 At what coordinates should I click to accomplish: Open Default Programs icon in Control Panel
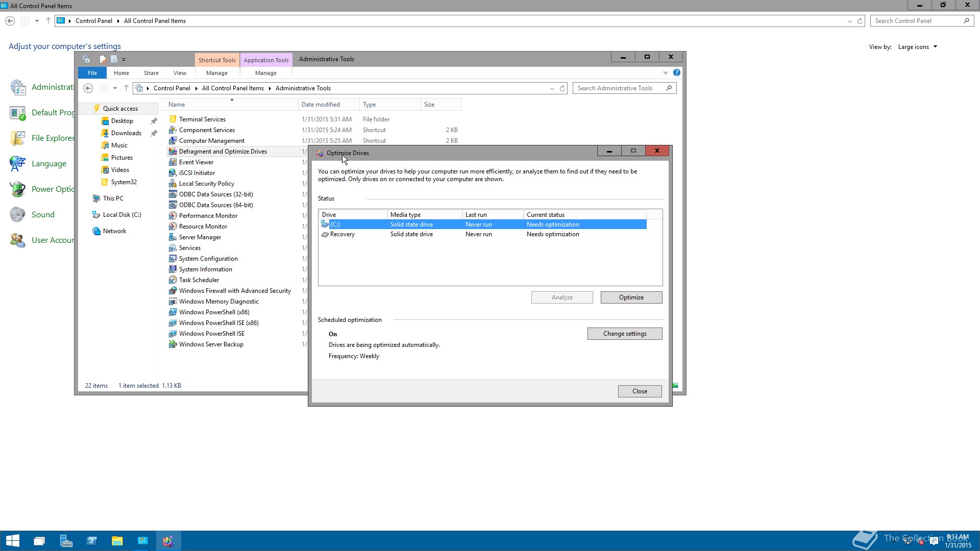18,113
